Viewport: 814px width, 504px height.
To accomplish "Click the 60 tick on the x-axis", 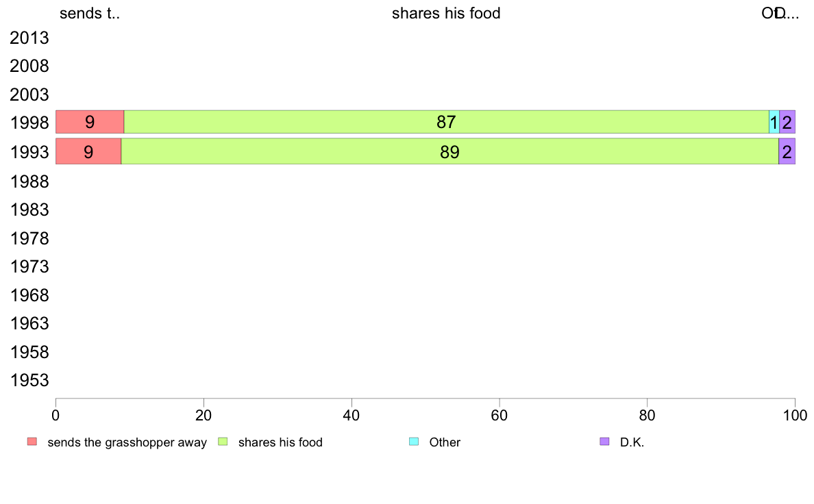I will click(500, 415).
